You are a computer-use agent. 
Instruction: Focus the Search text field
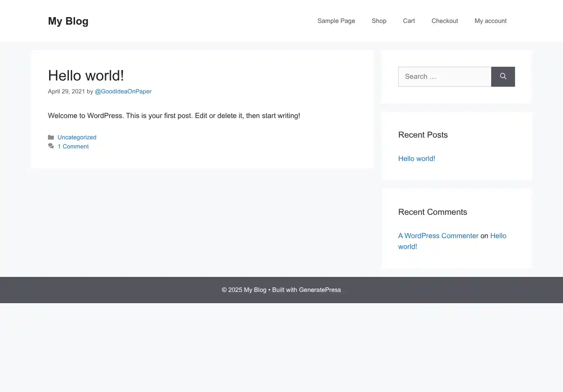click(x=444, y=77)
